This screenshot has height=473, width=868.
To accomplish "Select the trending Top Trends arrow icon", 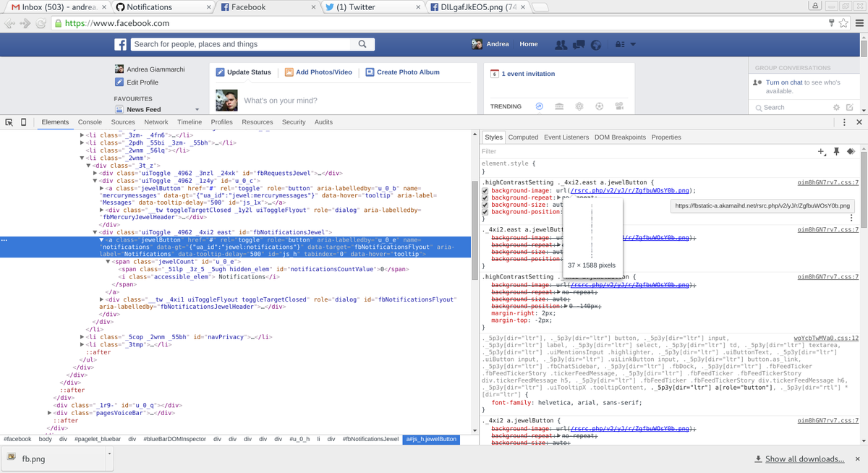I will coord(539,106).
